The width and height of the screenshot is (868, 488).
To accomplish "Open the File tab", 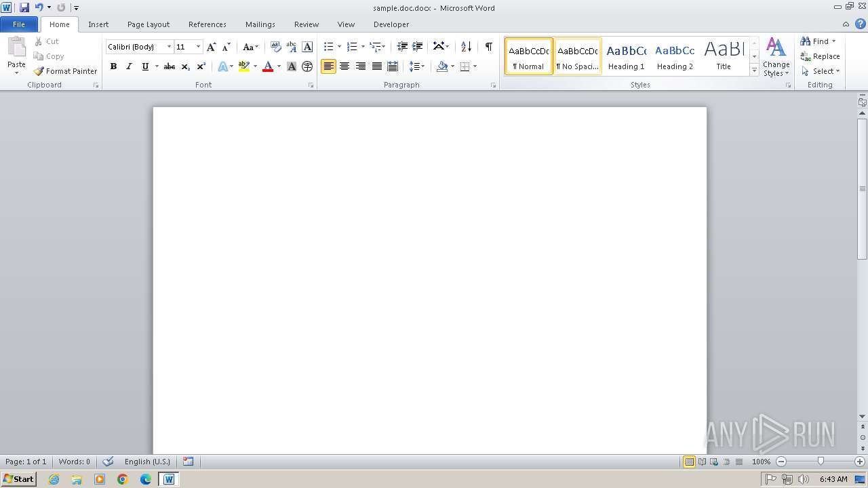I will click(19, 24).
